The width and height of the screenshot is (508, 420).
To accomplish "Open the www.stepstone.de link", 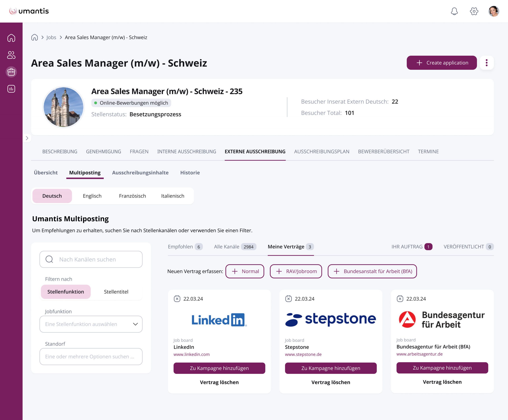I will point(303,354).
